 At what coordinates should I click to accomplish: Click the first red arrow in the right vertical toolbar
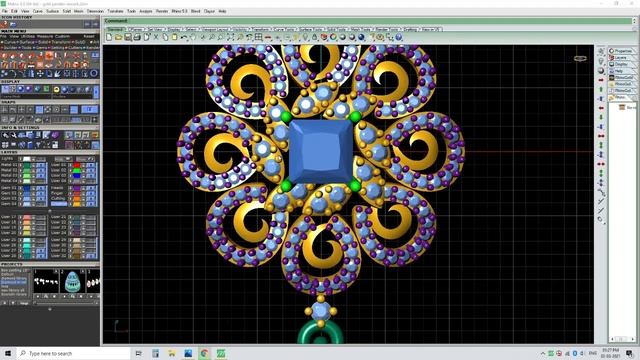pos(601,80)
